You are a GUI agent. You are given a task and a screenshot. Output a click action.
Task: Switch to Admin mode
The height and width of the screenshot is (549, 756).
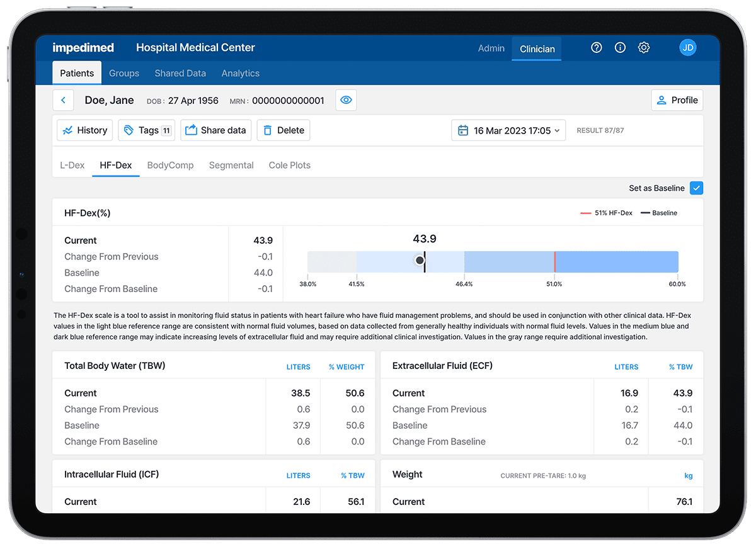(x=491, y=48)
